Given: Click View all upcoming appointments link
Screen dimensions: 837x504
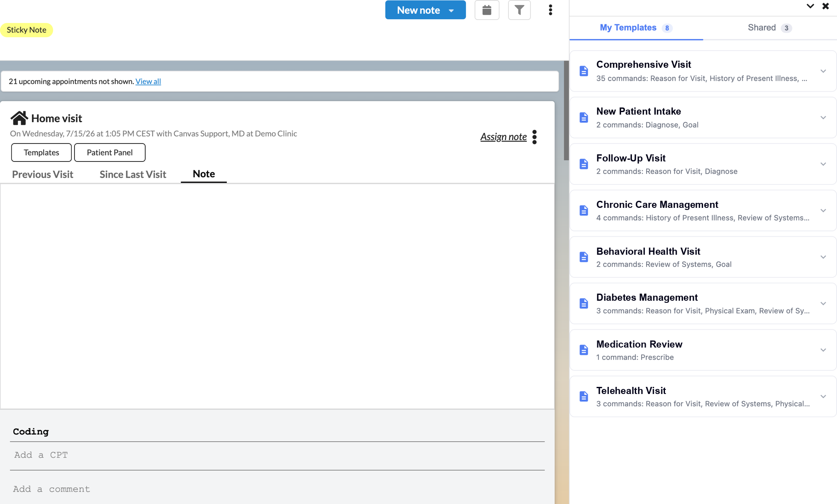Looking at the screenshot, I should [148, 81].
